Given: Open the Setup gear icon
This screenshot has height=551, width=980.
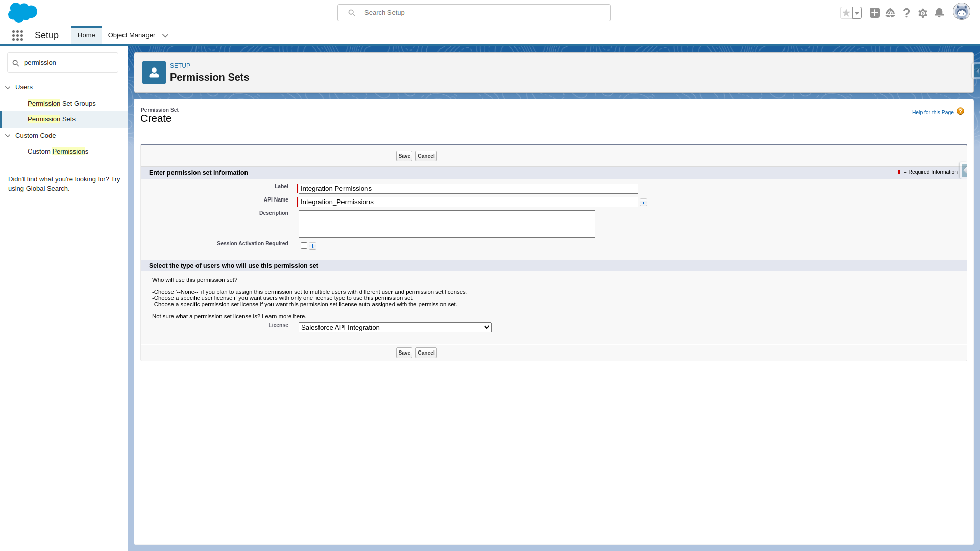Looking at the screenshot, I should pyautogui.click(x=923, y=13).
